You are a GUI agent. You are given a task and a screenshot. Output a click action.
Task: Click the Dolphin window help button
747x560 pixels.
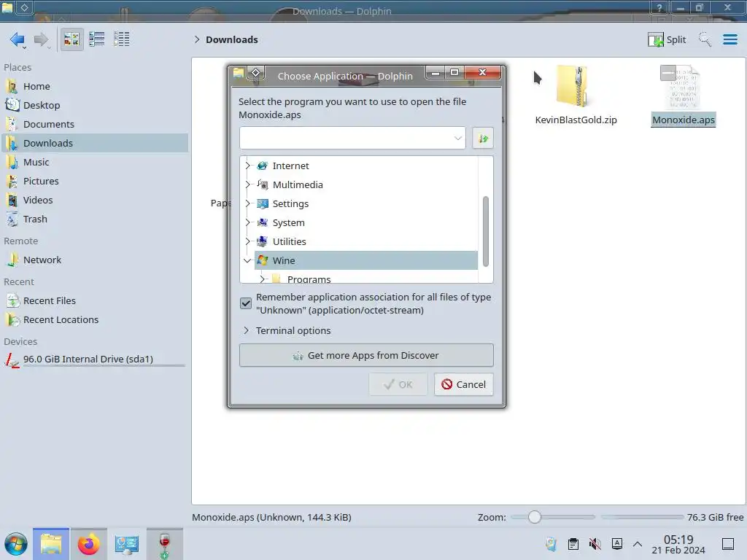[x=659, y=7]
